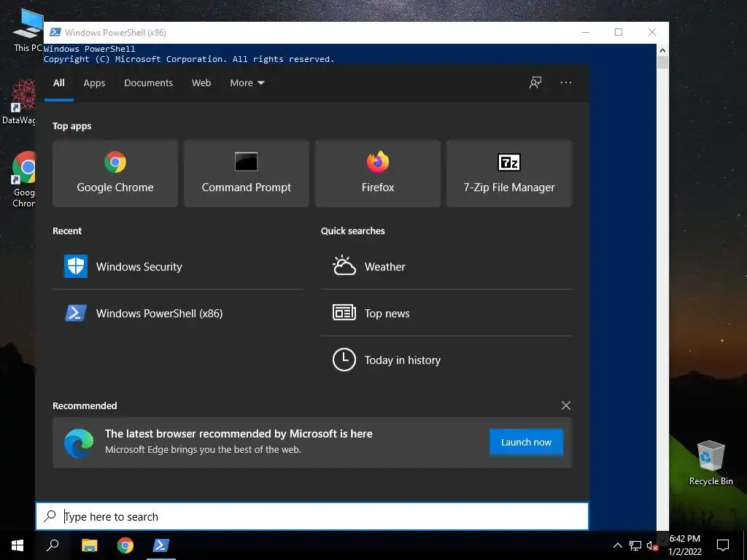Click the PowerShell window scrollbar thumb
The image size is (747, 560).
tap(662, 63)
